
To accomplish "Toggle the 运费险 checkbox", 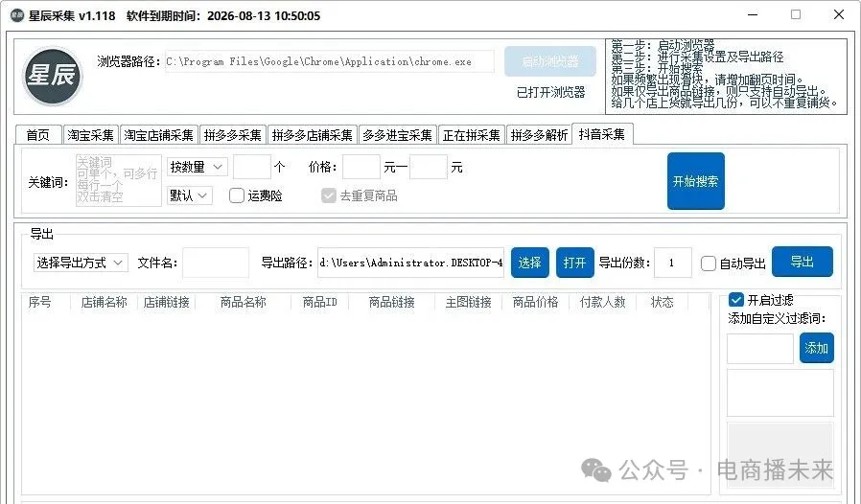I will pos(237,195).
